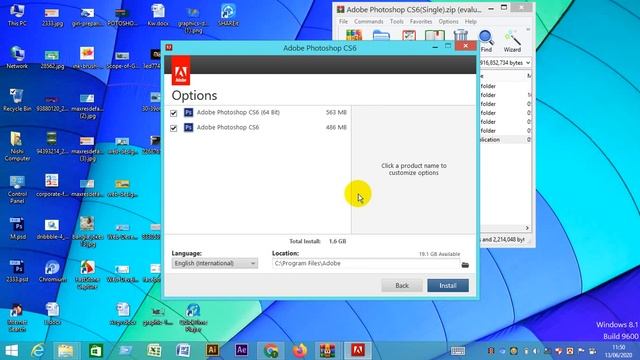Select the Adobe Photoshop CS6 (64 Bit) product name
The width and height of the screenshot is (640, 360).
[x=238, y=112]
